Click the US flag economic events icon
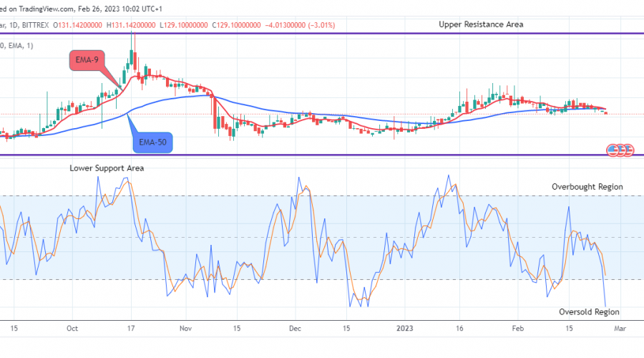The height and width of the screenshot is (358, 644). (620, 150)
